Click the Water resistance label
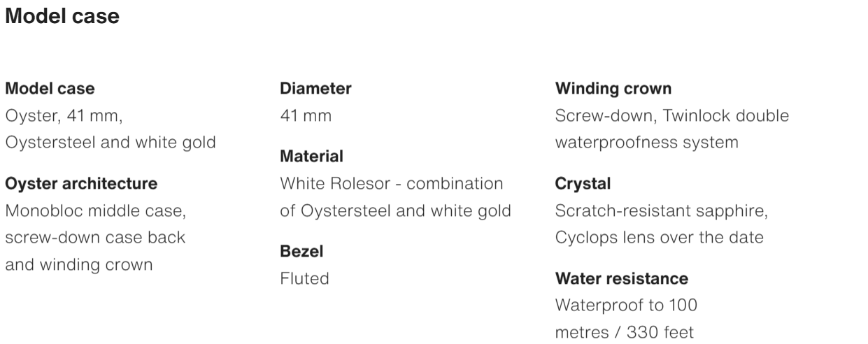The image size is (868, 344). pyautogui.click(x=621, y=278)
